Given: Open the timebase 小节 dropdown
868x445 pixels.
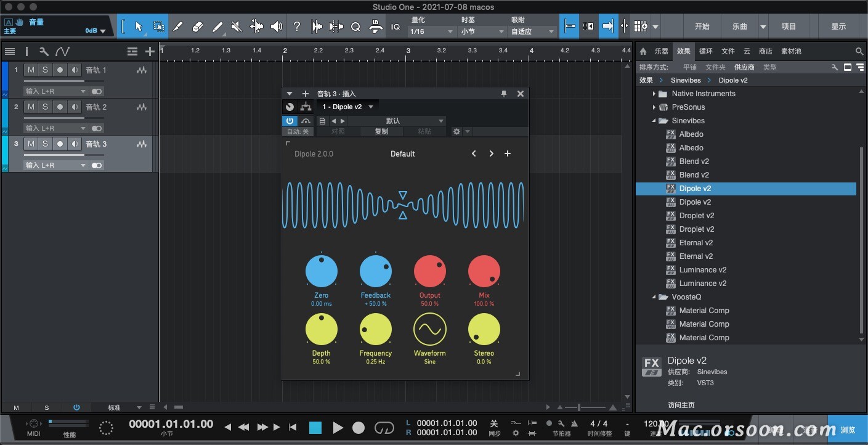Looking at the screenshot, I should [x=482, y=31].
